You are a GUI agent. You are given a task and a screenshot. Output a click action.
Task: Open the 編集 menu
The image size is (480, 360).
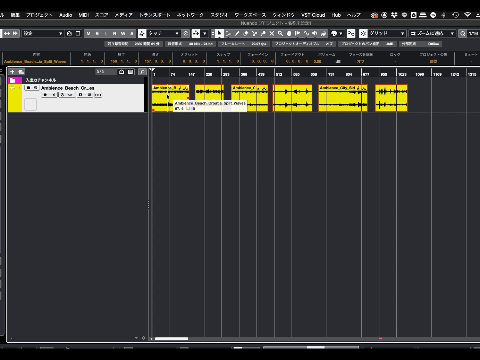click(15, 15)
